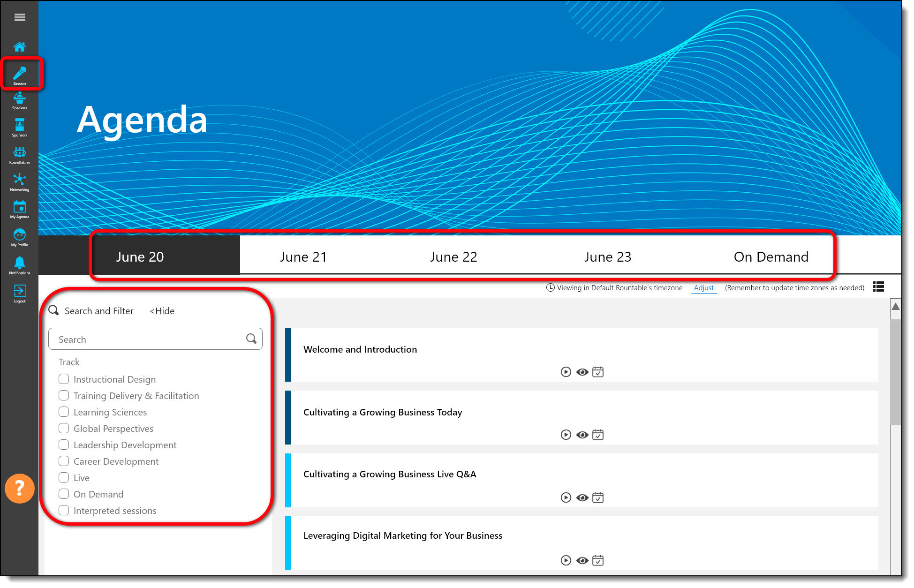
Task: Tick the Interpreted sessions checkbox
Action: pos(64,510)
